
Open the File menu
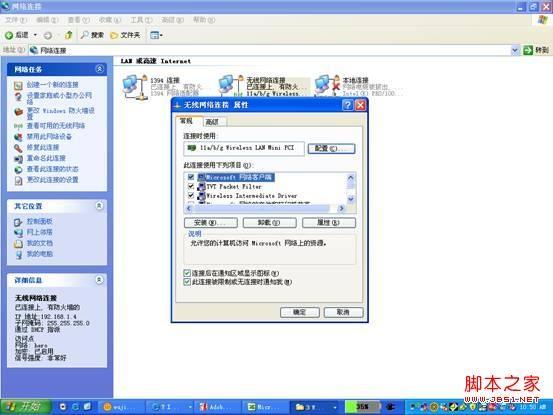pos(16,20)
